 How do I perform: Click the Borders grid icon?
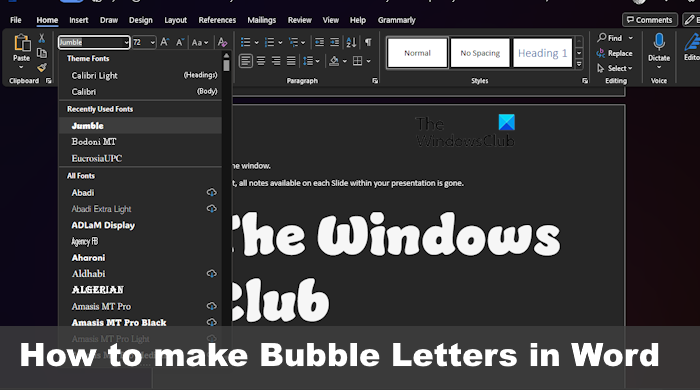(x=358, y=61)
